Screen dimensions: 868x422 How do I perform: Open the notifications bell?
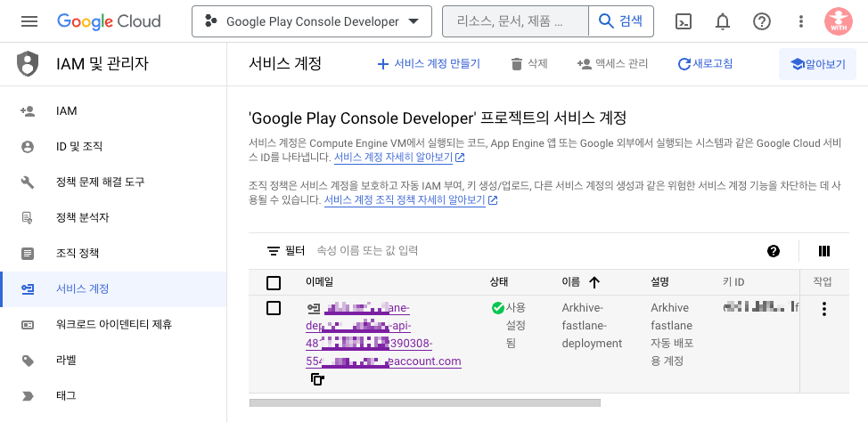tap(723, 21)
